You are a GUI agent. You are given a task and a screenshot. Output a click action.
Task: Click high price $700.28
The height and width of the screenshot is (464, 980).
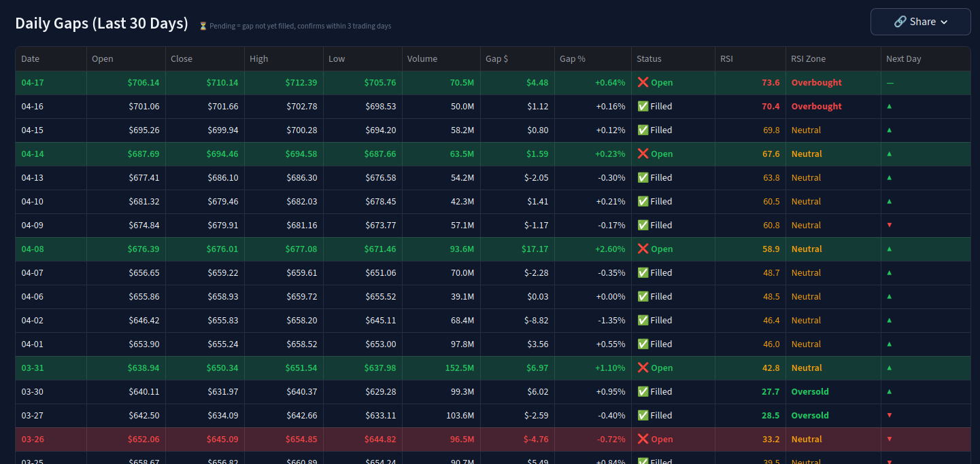point(302,130)
